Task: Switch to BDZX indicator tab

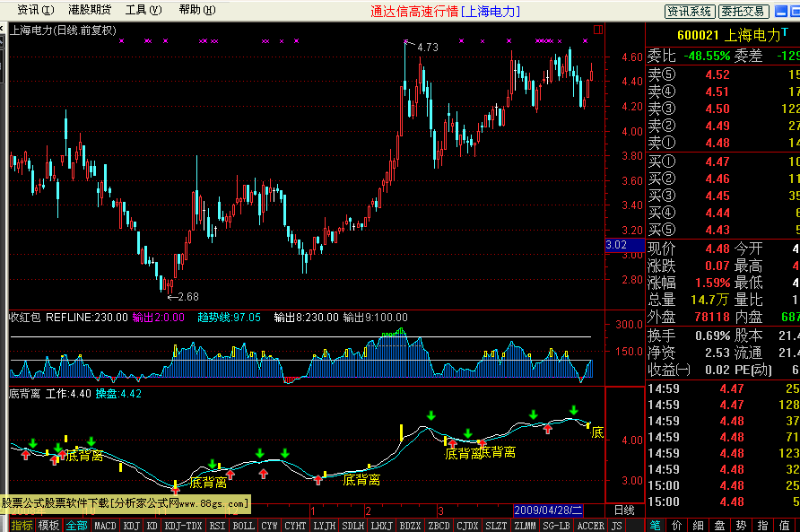Action: click(410, 526)
